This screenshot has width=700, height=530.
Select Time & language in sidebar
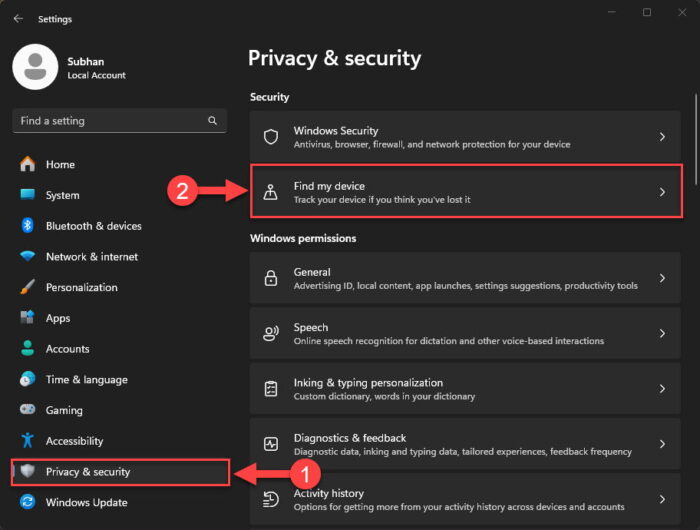[x=87, y=380]
